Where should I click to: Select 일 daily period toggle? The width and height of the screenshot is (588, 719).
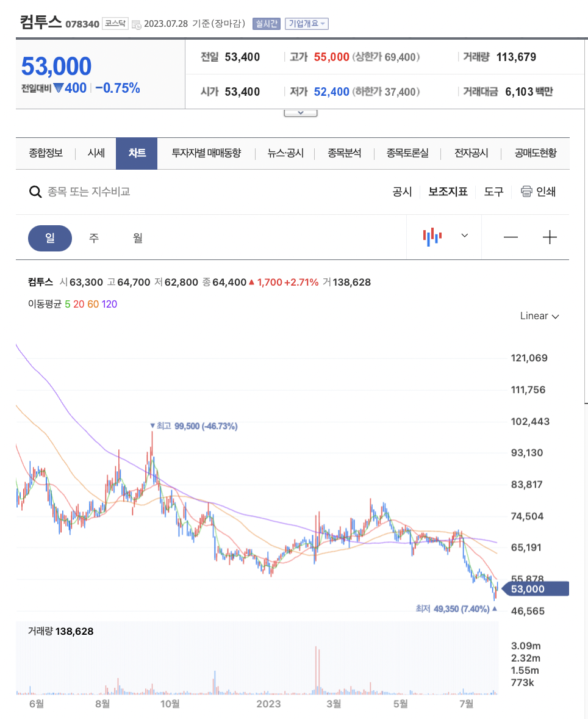(x=50, y=238)
